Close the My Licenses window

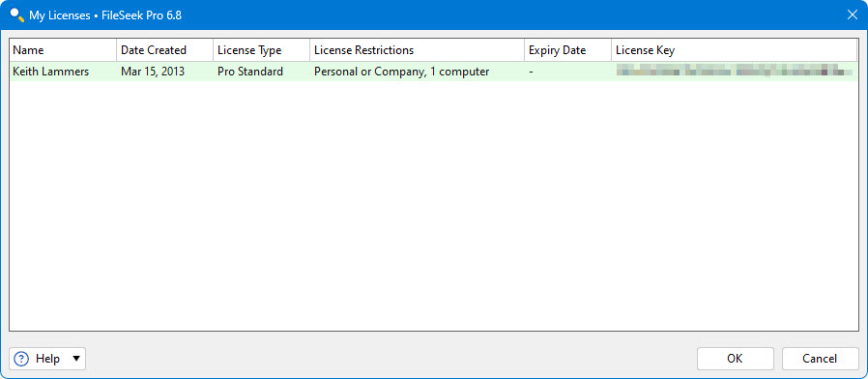(853, 15)
